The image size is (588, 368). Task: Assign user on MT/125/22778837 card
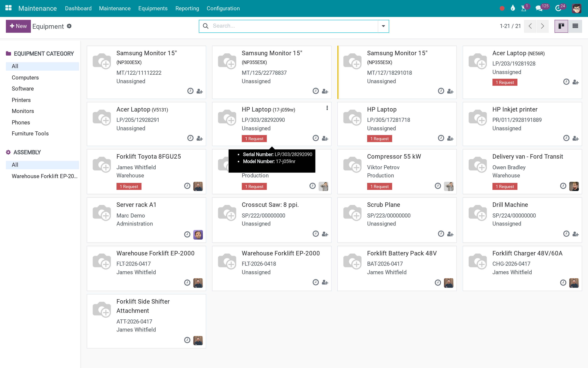click(325, 91)
